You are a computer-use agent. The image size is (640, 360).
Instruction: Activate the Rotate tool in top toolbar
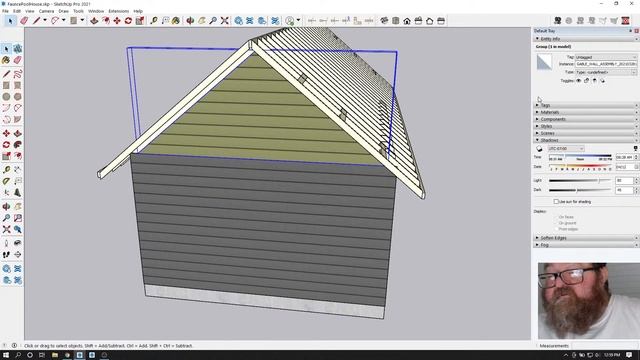[x=128, y=20]
